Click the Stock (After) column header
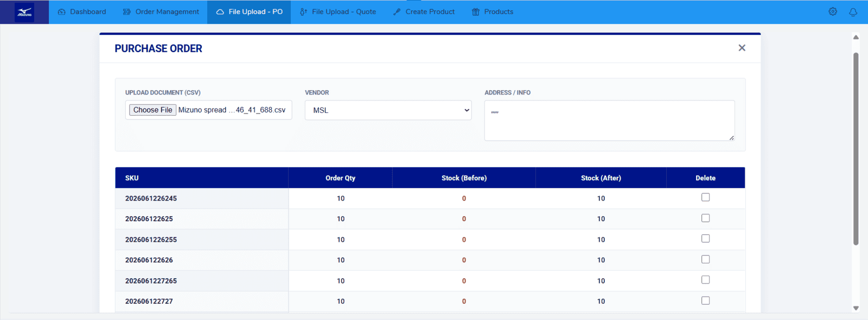Screen dimensions: 868x320 pos(601,178)
